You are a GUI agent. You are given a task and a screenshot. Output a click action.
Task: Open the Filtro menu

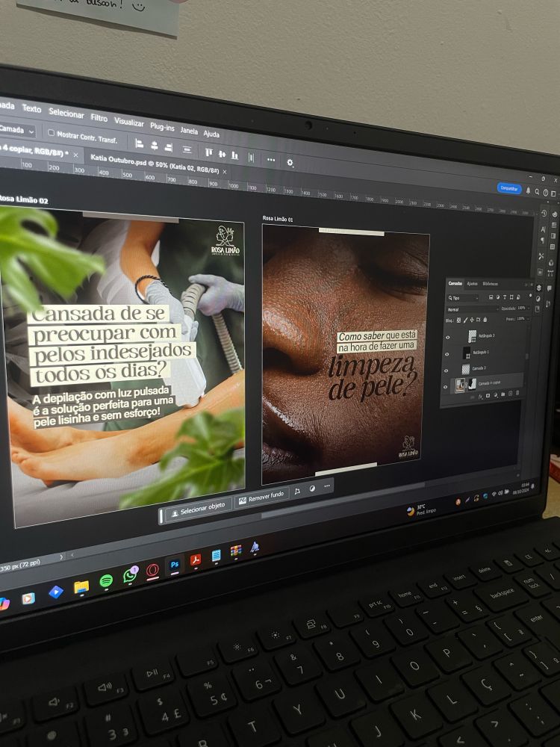click(x=99, y=118)
